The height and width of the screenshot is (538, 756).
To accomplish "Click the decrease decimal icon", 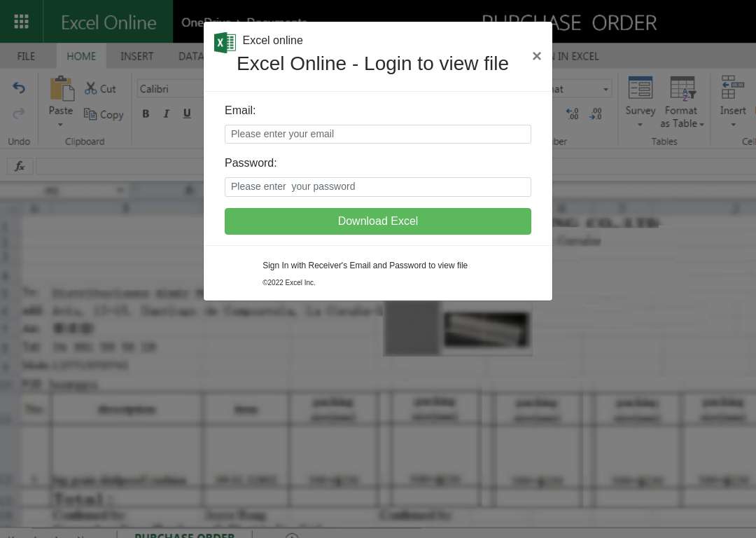I will [x=596, y=114].
